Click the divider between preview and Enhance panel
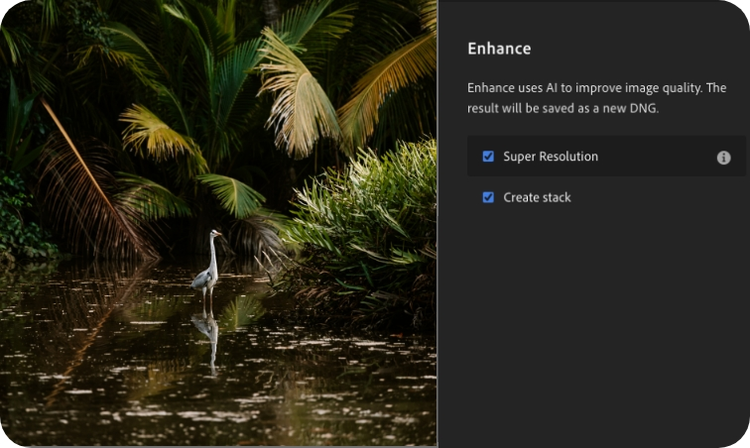Viewport: 750px width, 448px height. click(x=438, y=224)
